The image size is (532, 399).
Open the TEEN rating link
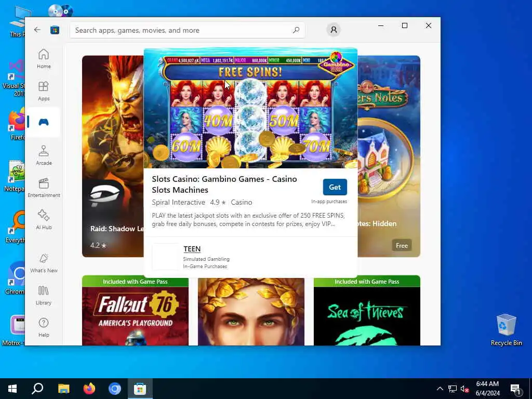click(192, 249)
